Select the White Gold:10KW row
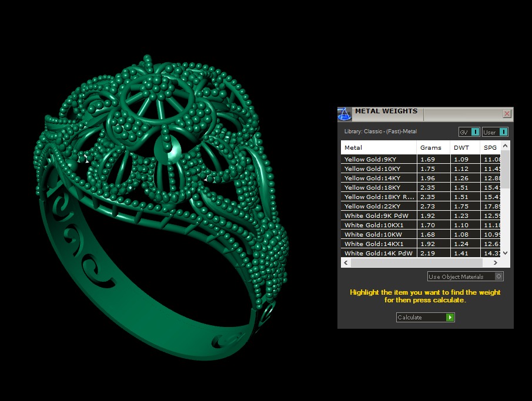 pyautogui.click(x=421, y=234)
